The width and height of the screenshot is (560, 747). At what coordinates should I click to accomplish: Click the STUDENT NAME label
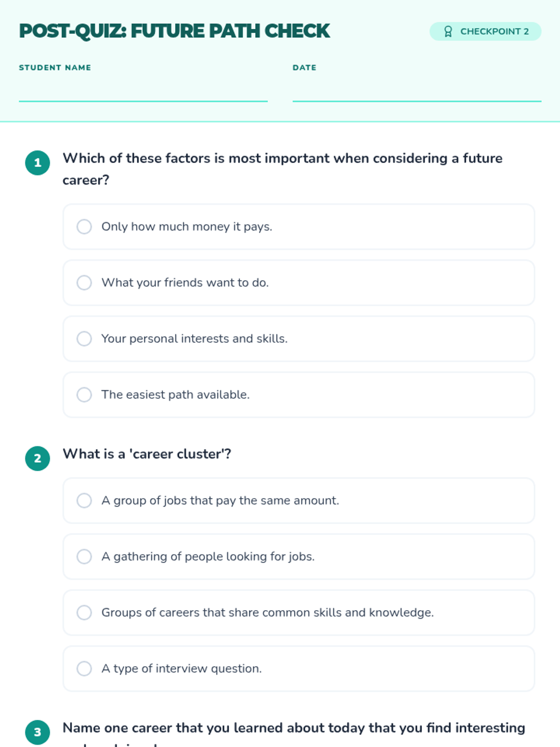pyautogui.click(x=55, y=68)
